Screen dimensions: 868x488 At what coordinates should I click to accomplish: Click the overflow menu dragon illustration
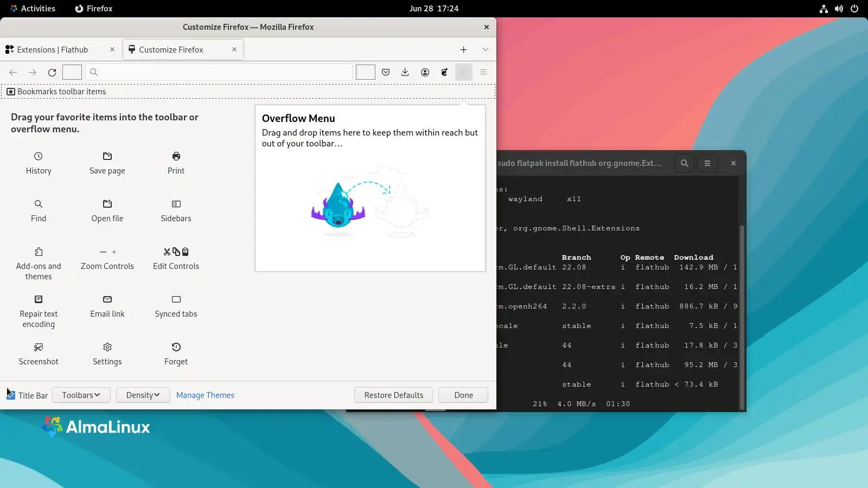tap(369, 202)
